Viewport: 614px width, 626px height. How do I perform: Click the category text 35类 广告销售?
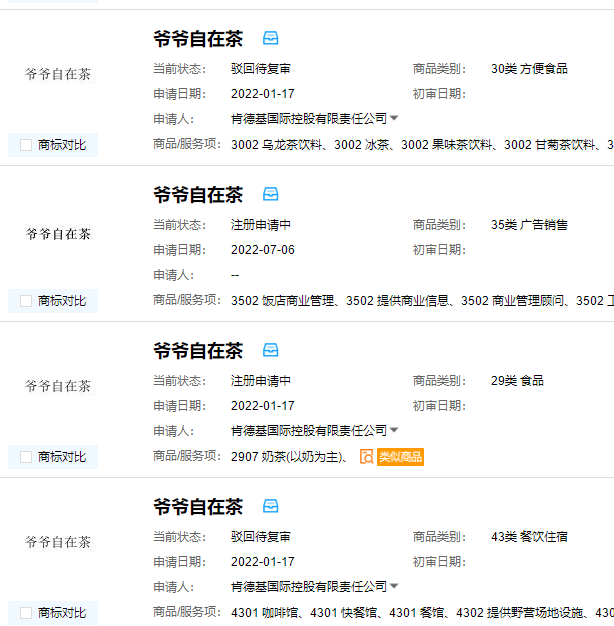tap(529, 225)
